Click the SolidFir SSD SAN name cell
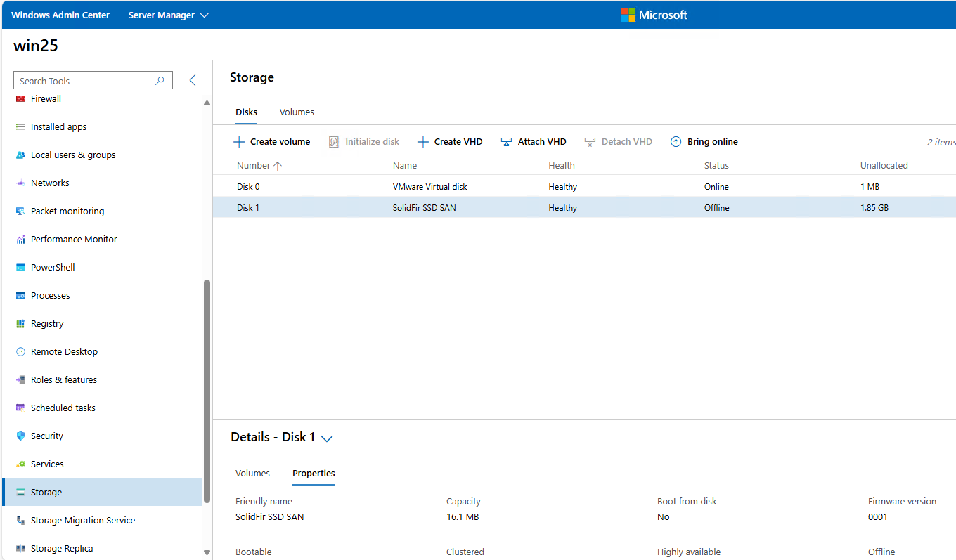956x560 pixels. tap(424, 208)
